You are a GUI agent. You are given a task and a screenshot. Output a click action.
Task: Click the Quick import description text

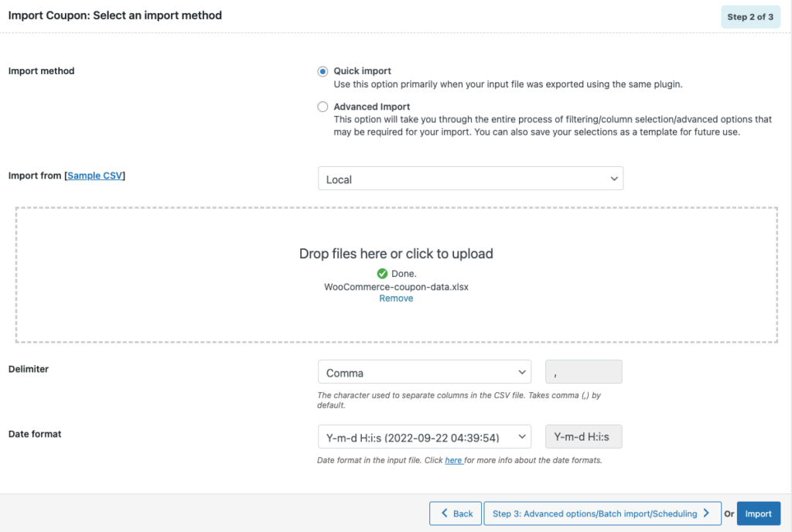pos(507,84)
